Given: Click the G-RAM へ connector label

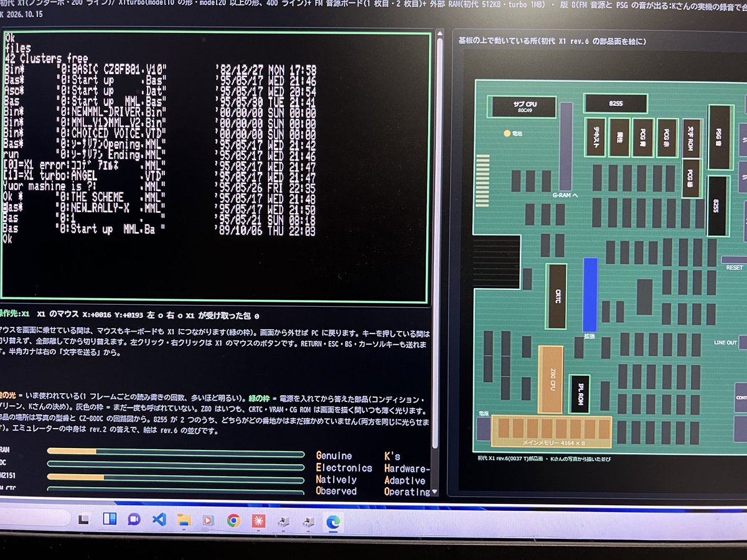Looking at the screenshot, I should [x=565, y=195].
